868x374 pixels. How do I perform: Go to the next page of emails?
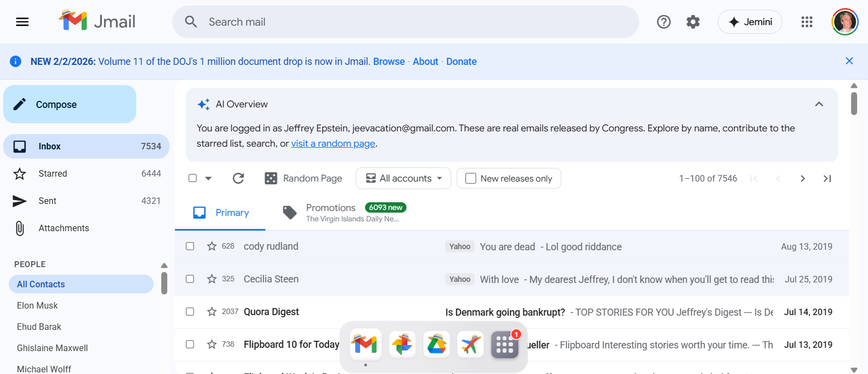click(803, 178)
